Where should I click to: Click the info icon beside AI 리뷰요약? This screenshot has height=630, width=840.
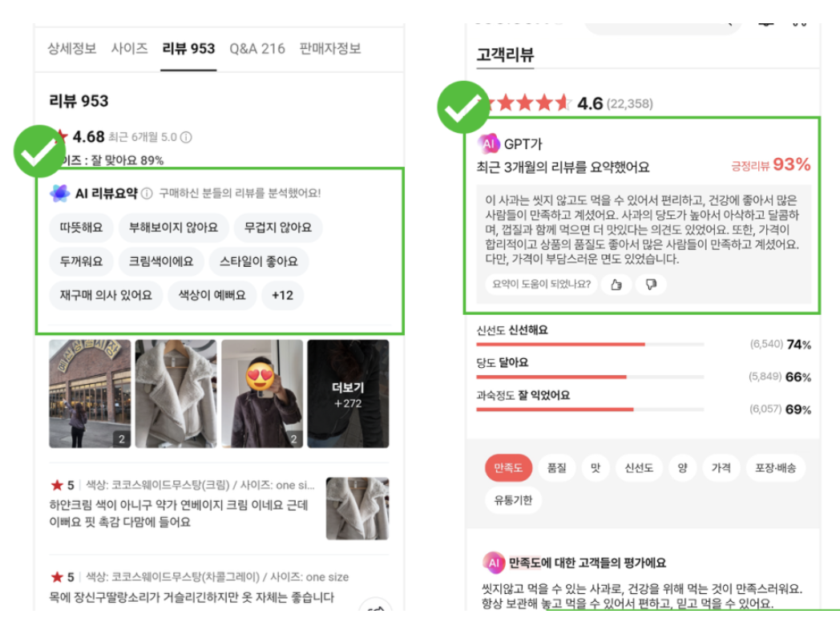(147, 193)
